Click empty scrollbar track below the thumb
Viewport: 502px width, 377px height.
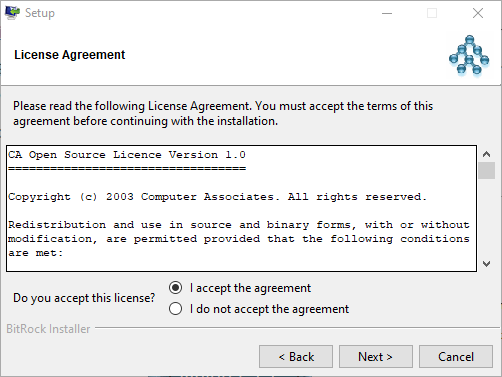point(486,218)
